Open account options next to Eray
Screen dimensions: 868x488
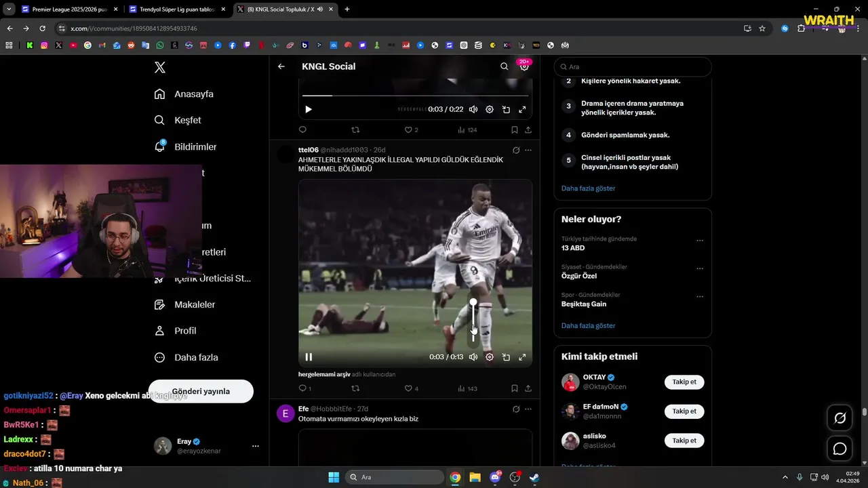click(x=256, y=446)
